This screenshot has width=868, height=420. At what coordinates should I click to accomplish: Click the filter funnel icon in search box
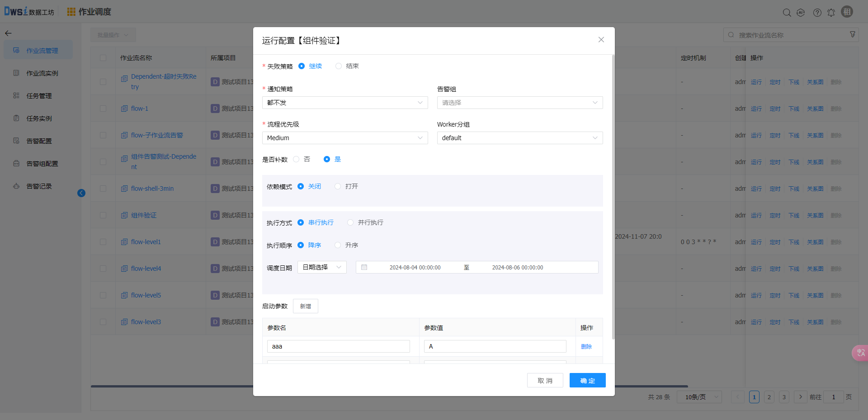pos(853,35)
